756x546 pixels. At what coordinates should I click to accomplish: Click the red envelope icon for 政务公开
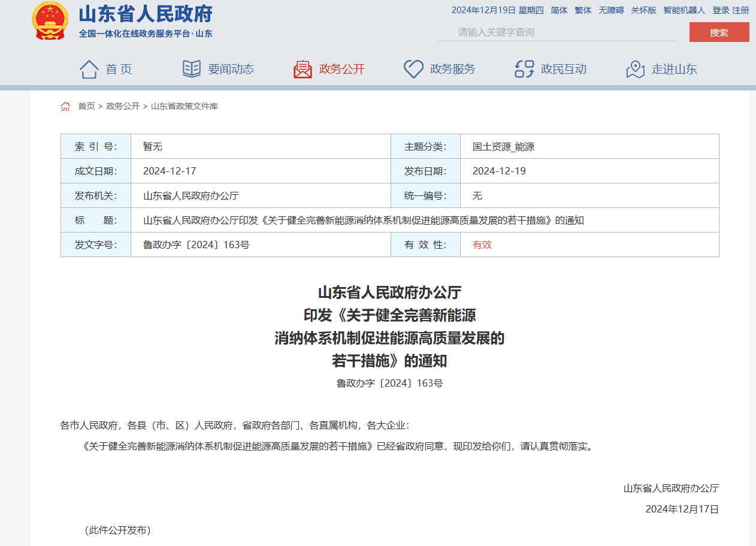(303, 69)
